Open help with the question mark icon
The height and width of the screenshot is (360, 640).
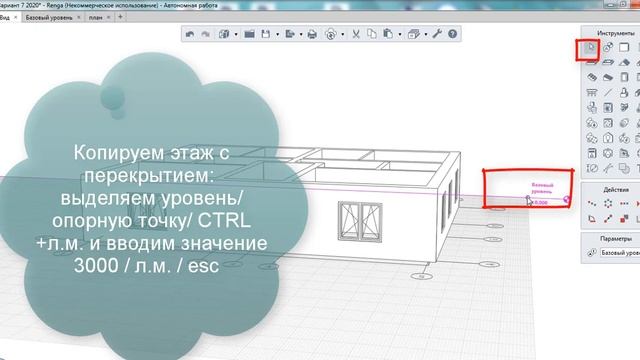tap(453, 34)
